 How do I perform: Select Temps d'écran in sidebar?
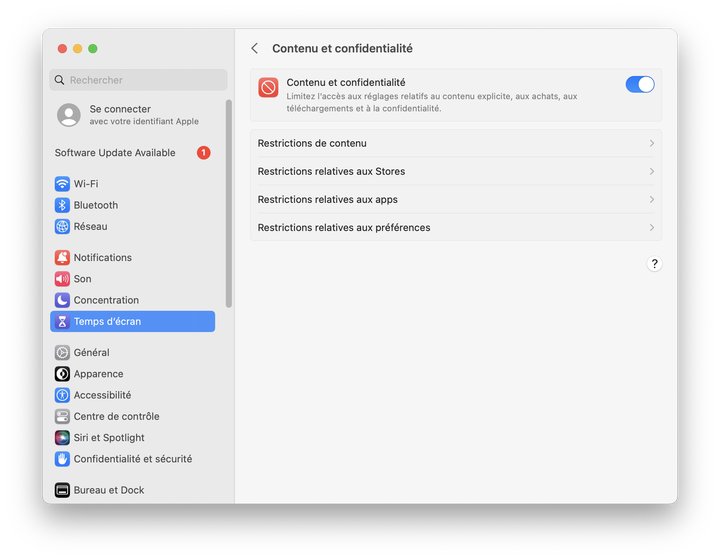[132, 322]
